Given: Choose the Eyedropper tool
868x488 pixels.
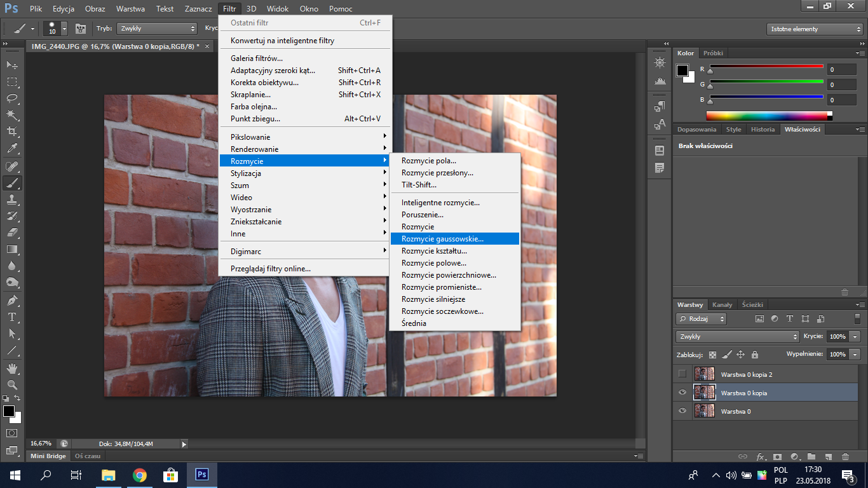Looking at the screenshot, I should 12,149.
